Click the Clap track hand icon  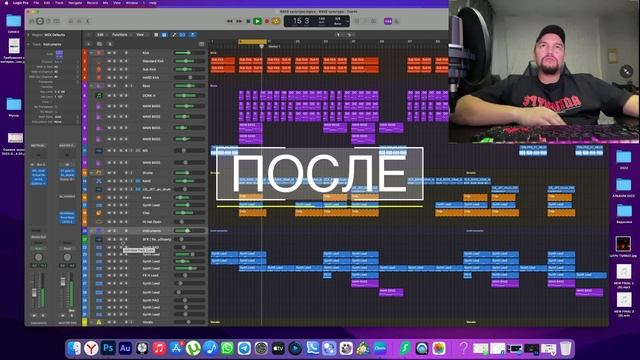pyautogui.click(x=99, y=213)
